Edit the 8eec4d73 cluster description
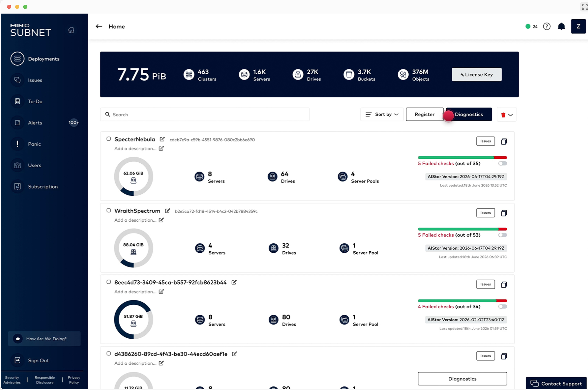588x390 pixels. pyautogui.click(x=161, y=291)
